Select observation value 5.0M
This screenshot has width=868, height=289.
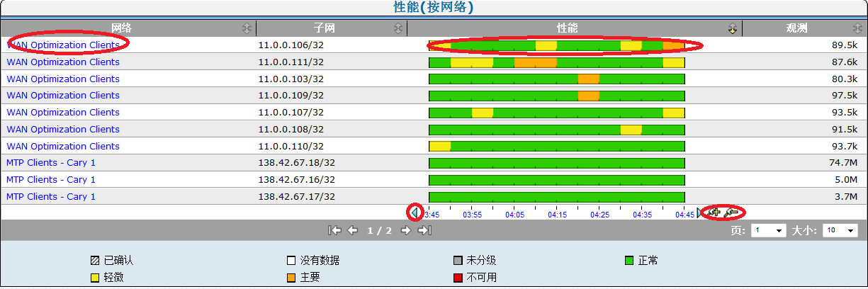point(846,179)
